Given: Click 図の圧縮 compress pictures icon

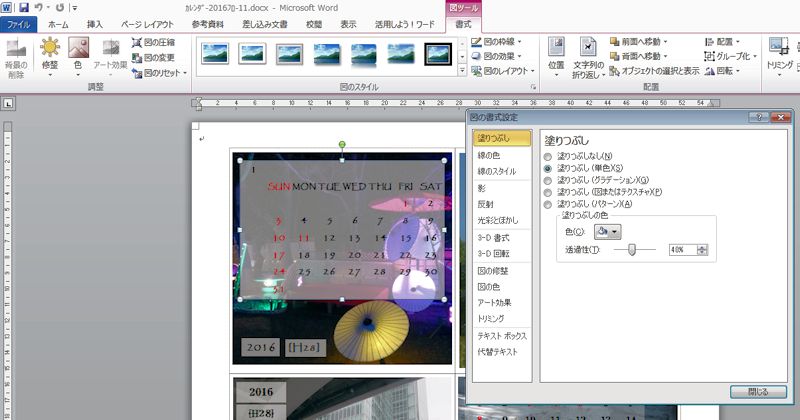Looking at the screenshot, I should coord(153,43).
